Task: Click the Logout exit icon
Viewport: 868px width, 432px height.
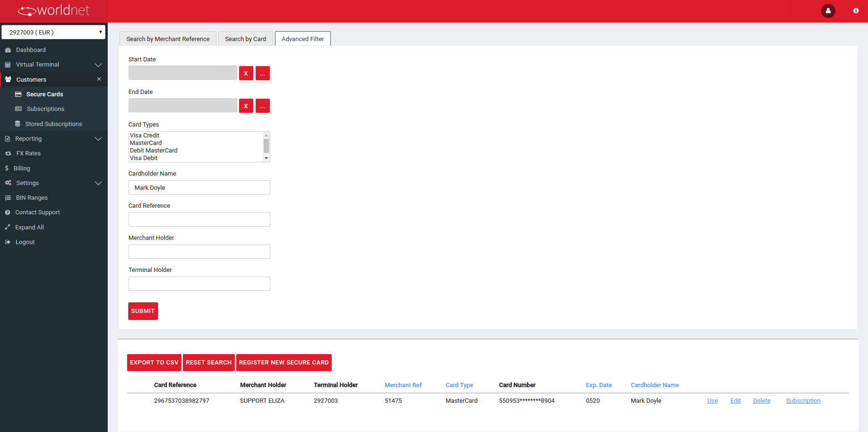Action: coord(8,242)
